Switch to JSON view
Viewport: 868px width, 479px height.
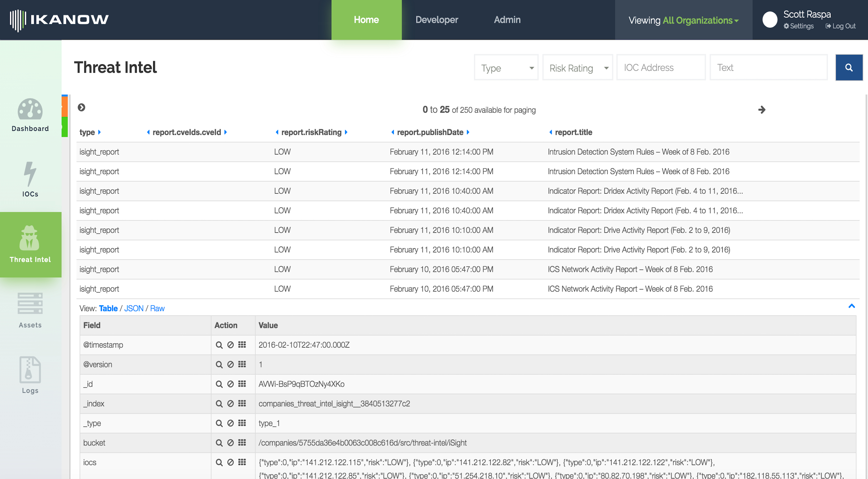pyautogui.click(x=134, y=308)
